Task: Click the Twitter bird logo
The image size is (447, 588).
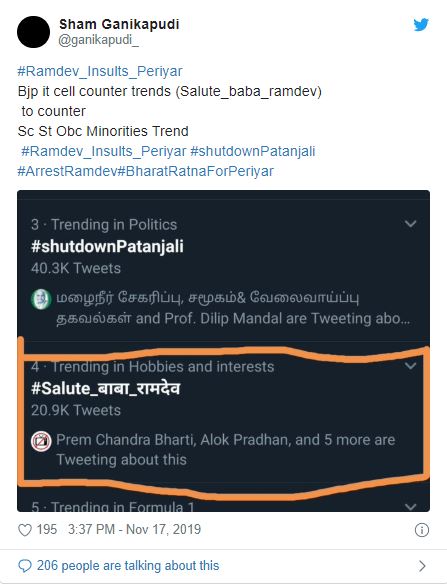Action: click(x=421, y=25)
